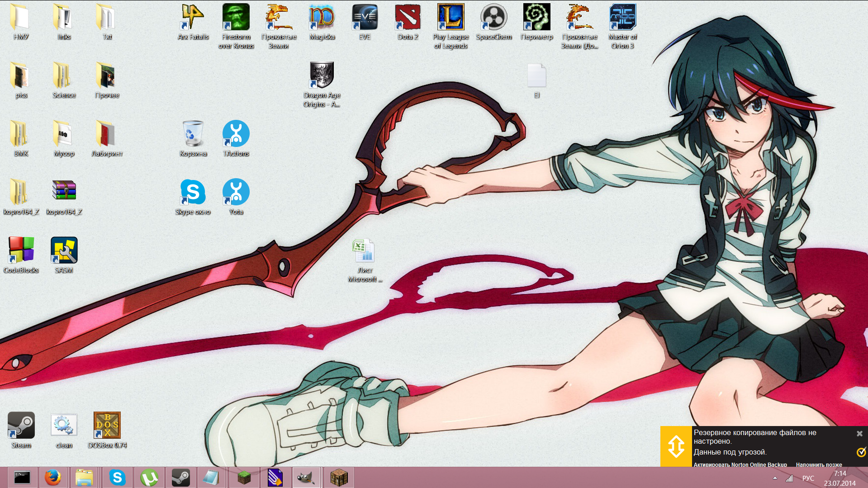Click the Firestorm over Kronus shortcut
Viewport: 868px width, 488px height.
(236, 26)
